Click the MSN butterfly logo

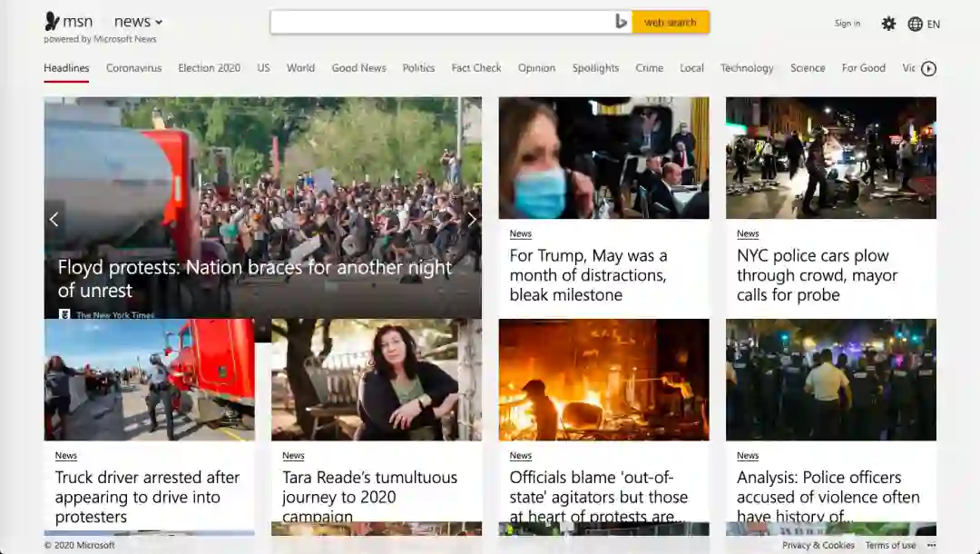click(x=53, y=22)
